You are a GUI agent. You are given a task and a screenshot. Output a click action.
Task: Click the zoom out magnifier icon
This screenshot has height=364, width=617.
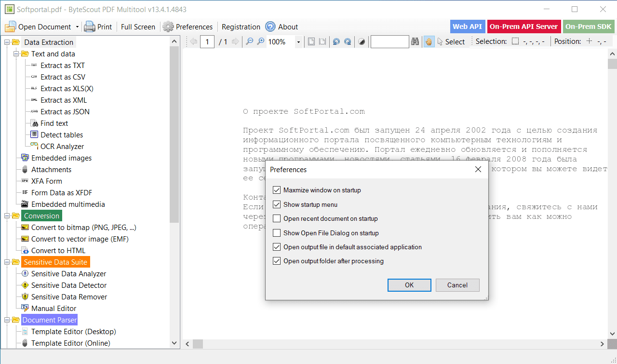pos(249,42)
